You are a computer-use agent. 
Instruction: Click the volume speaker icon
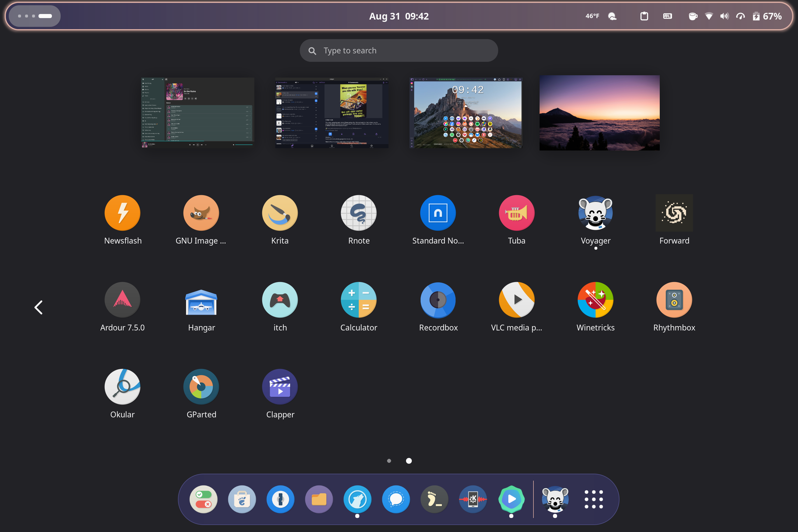point(724,16)
